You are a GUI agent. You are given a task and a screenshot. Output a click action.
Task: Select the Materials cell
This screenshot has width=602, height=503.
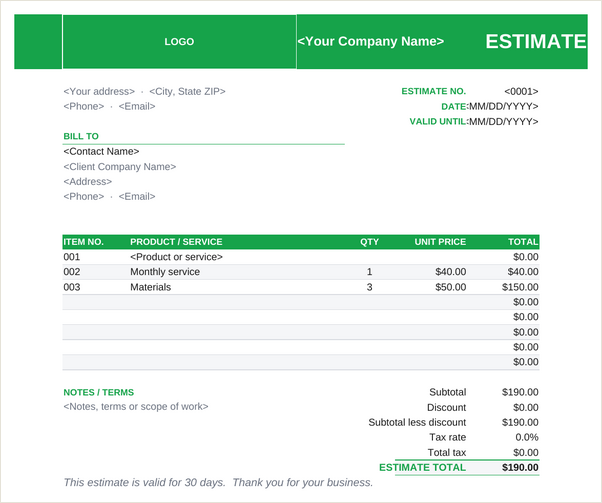click(x=150, y=287)
